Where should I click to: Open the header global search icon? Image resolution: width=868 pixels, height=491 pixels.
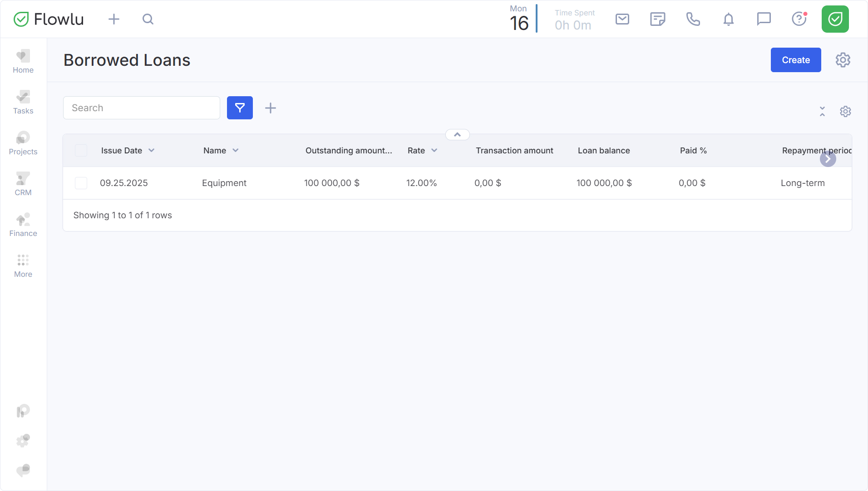pos(148,19)
